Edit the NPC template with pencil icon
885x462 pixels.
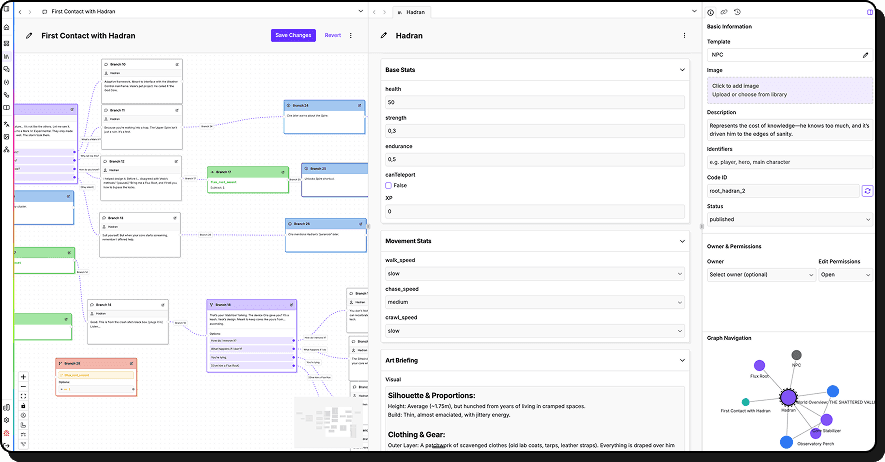pos(865,55)
